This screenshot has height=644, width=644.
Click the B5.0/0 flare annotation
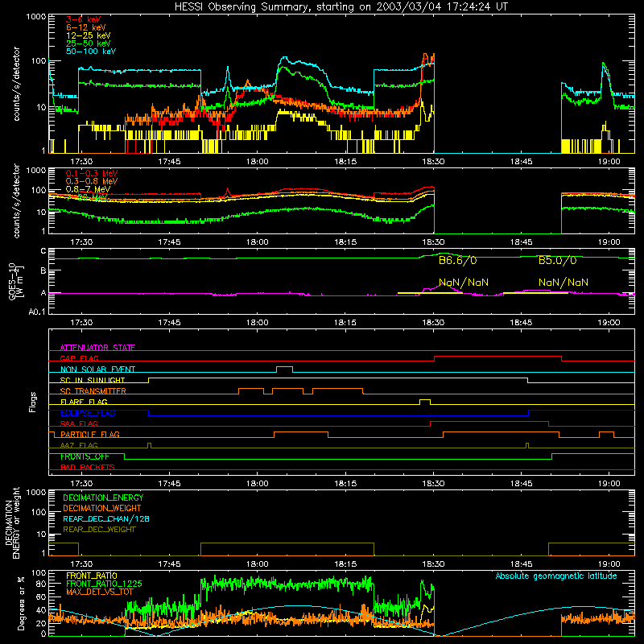pyautogui.click(x=557, y=260)
